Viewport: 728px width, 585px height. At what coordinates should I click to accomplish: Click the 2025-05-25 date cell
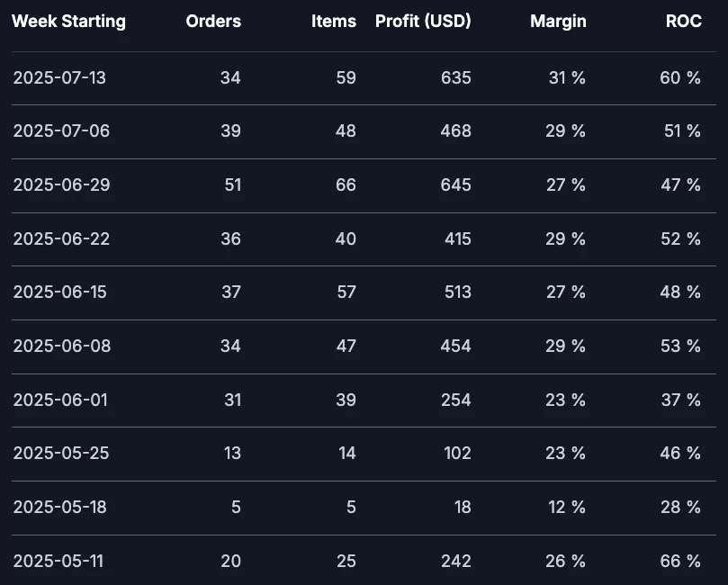click(x=61, y=453)
